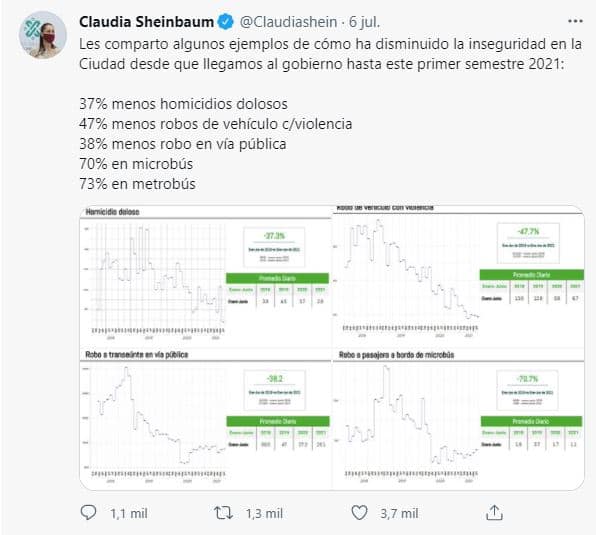This screenshot has width=596, height=535.
Task: Click the reply speech bubble icon
Action: 88,513
